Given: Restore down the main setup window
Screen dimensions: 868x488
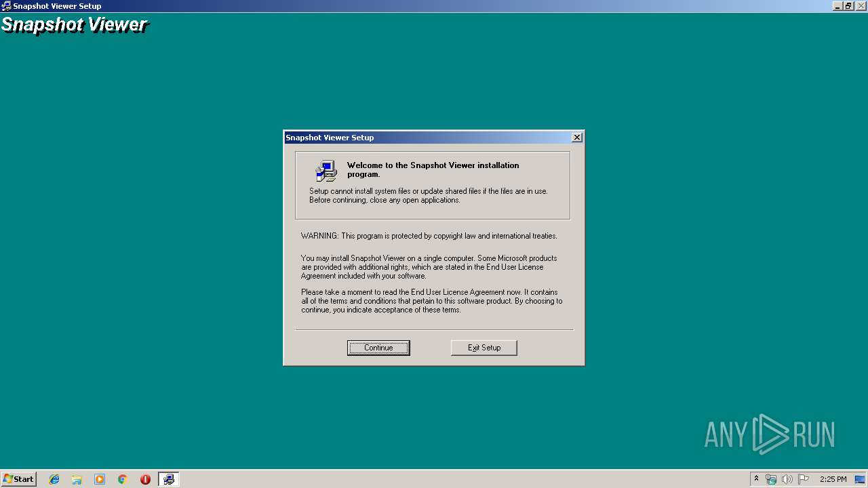Looking at the screenshot, I should [x=848, y=5].
